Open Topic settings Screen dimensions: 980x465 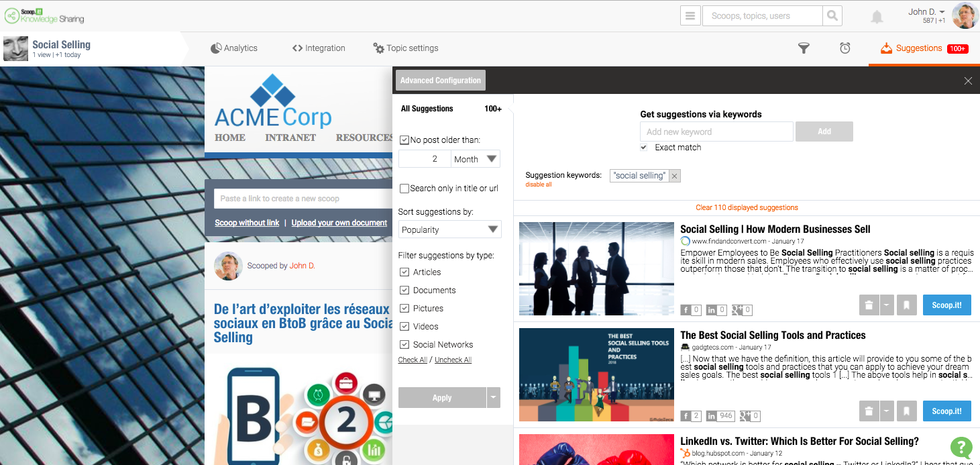[x=406, y=48]
